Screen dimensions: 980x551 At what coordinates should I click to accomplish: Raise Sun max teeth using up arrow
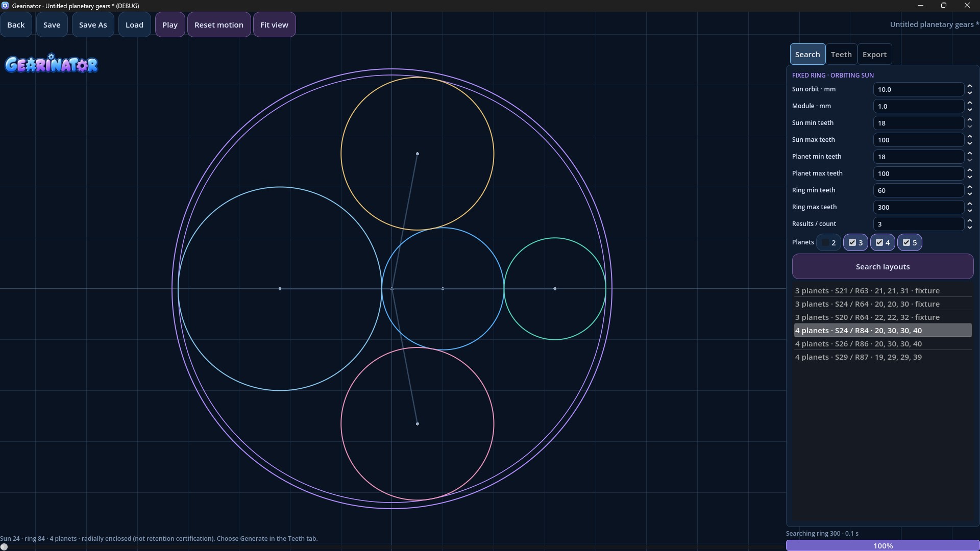[x=970, y=137]
